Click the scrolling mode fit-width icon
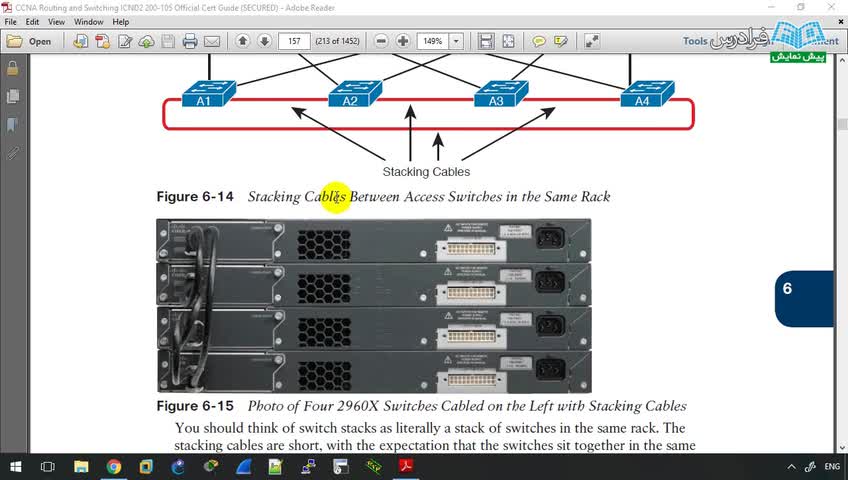This screenshot has height=480, width=848. (x=486, y=41)
